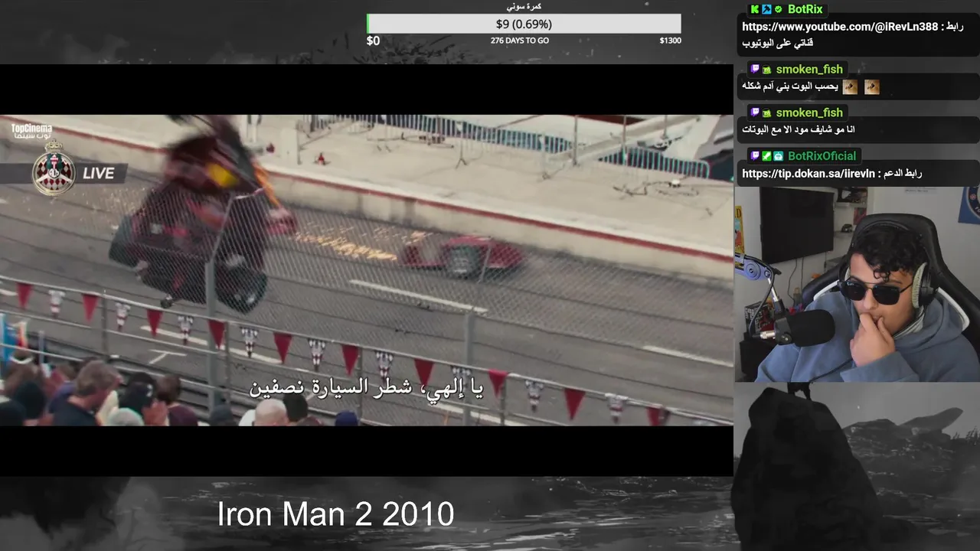Click the streamer webcam feed

[x=857, y=285]
